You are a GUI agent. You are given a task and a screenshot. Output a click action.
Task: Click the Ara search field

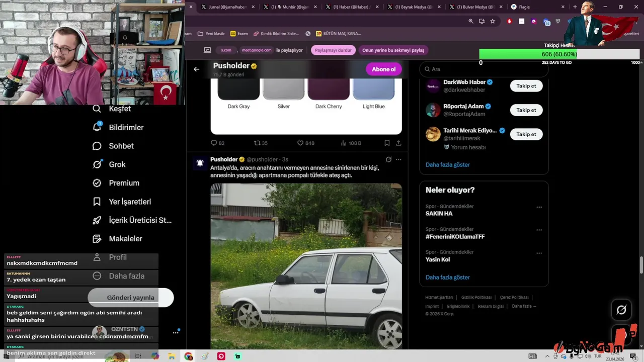[x=484, y=69]
